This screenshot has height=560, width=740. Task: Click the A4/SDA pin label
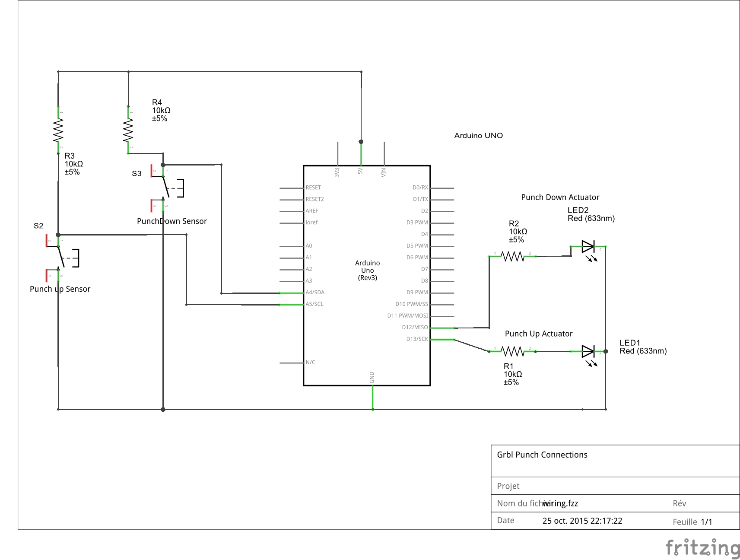(315, 293)
